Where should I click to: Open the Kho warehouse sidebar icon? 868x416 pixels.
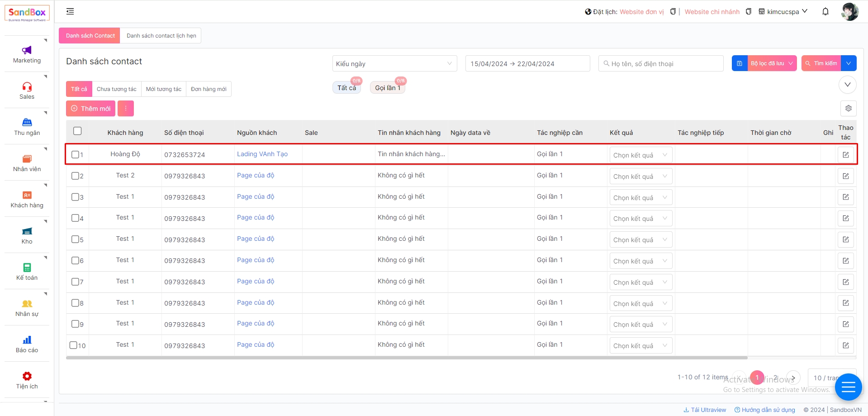coord(27,231)
